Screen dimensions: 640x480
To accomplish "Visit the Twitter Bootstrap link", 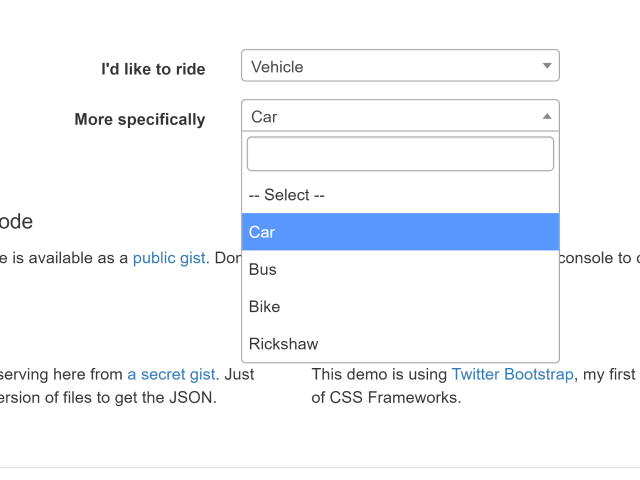I will [x=512, y=374].
